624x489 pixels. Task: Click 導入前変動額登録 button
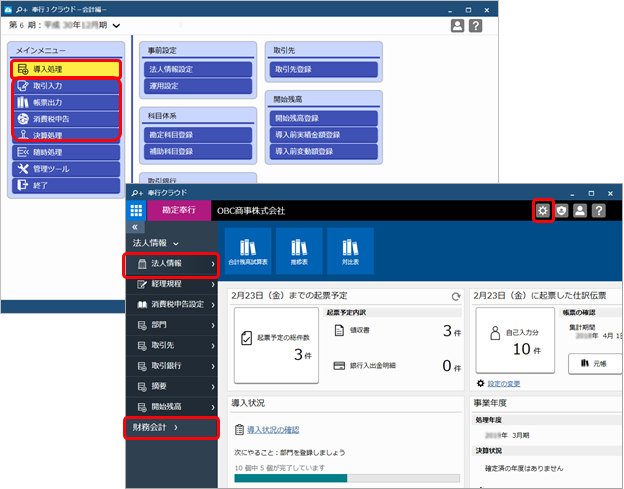(324, 152)
